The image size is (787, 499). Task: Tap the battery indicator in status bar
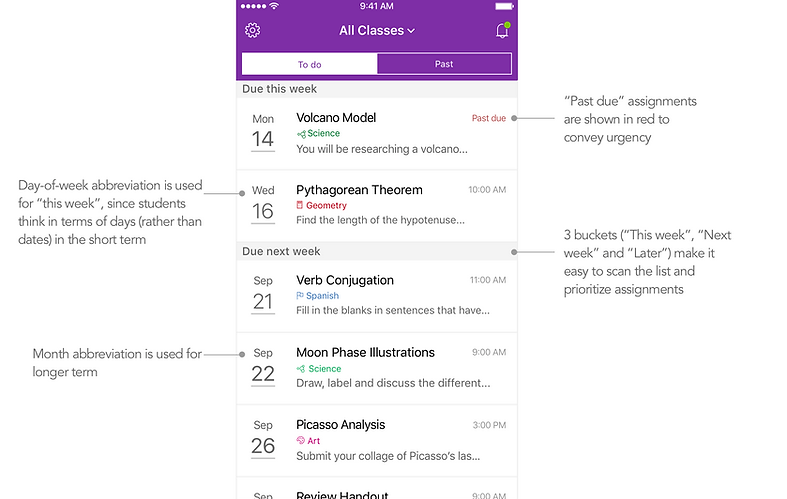(x=504, y=7)
